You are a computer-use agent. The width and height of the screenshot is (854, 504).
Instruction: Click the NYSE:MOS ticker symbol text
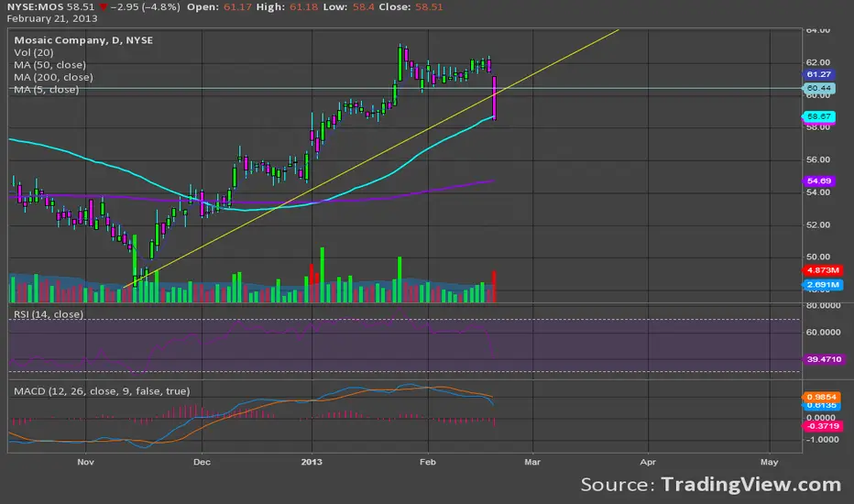(x=36, y=7)
